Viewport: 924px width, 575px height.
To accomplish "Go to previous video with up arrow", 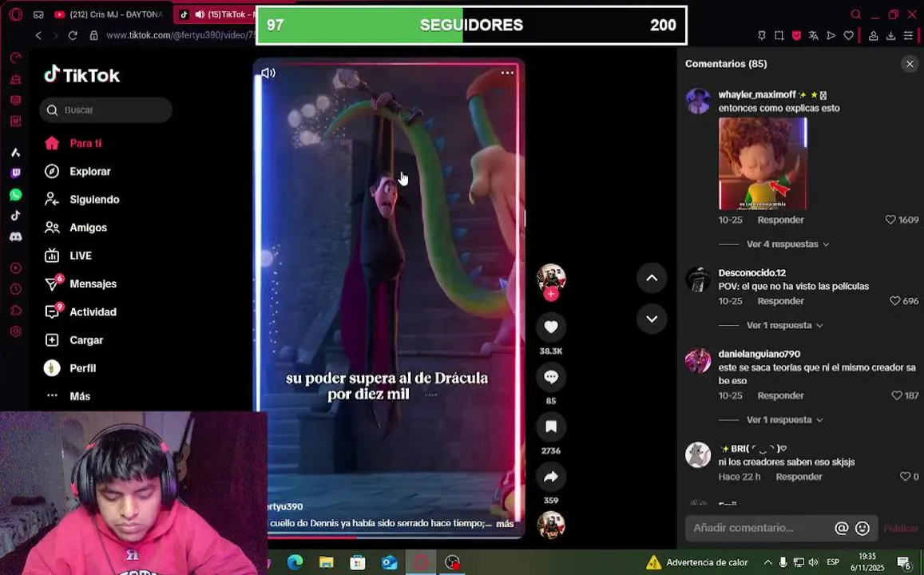I will tap(652, 278).
